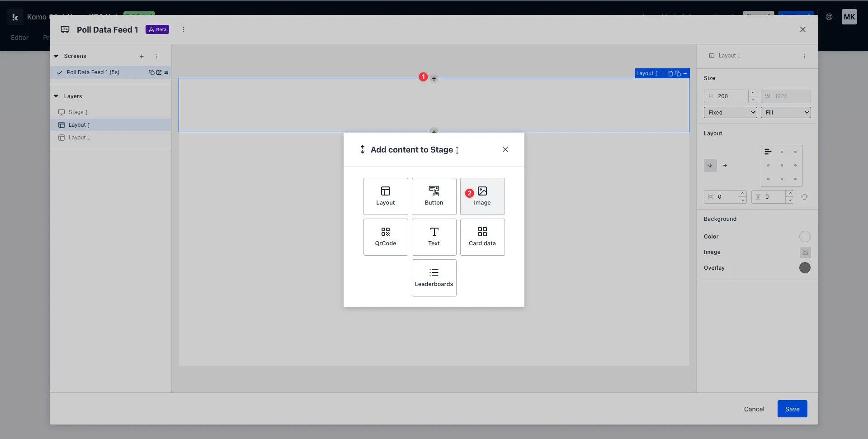
Task: Open the Fixed height mode dropdown
Action: point(730,112)
